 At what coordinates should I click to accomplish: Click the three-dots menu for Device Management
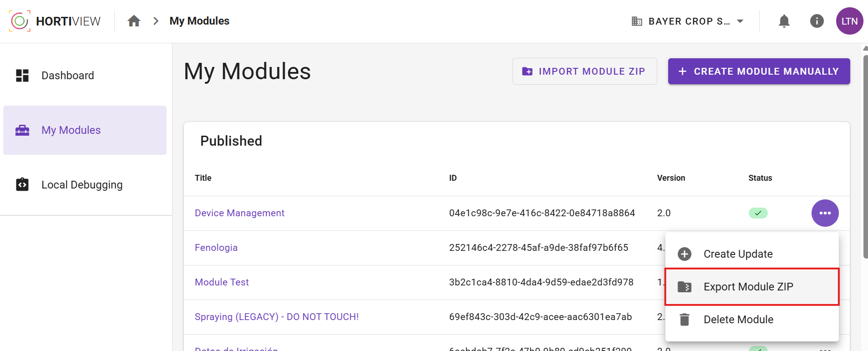pyautogui.click(x=825, y=213)
